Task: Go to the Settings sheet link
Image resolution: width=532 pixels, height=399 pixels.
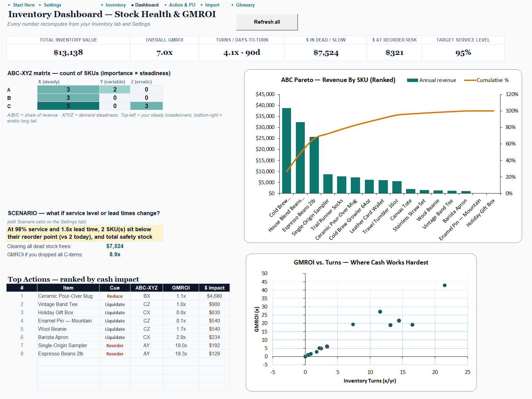Action: 53,5
